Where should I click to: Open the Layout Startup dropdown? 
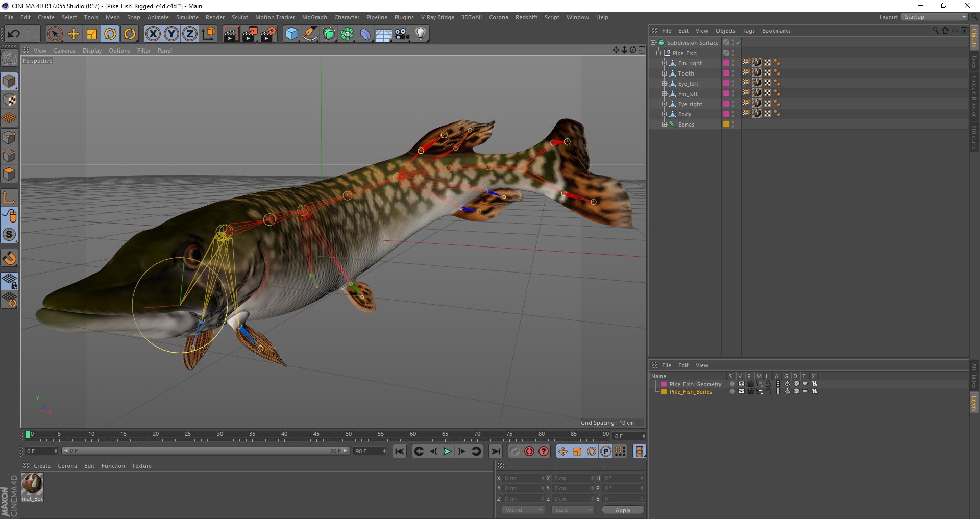[935, 17]
